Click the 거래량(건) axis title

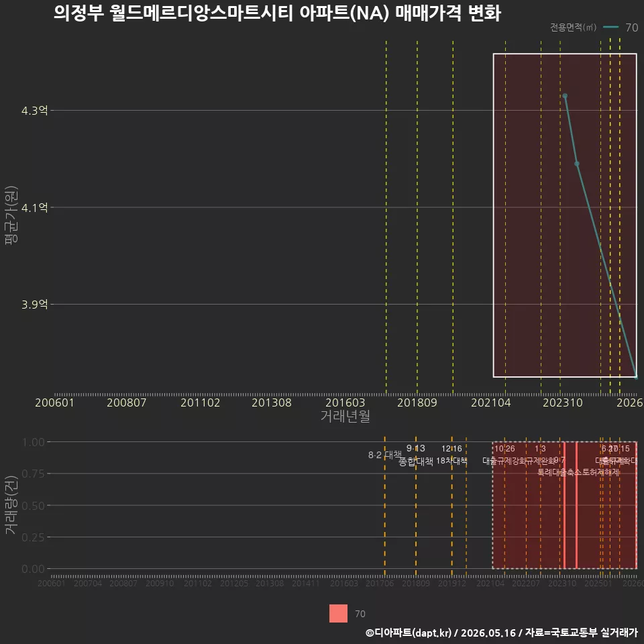[11, 506]
